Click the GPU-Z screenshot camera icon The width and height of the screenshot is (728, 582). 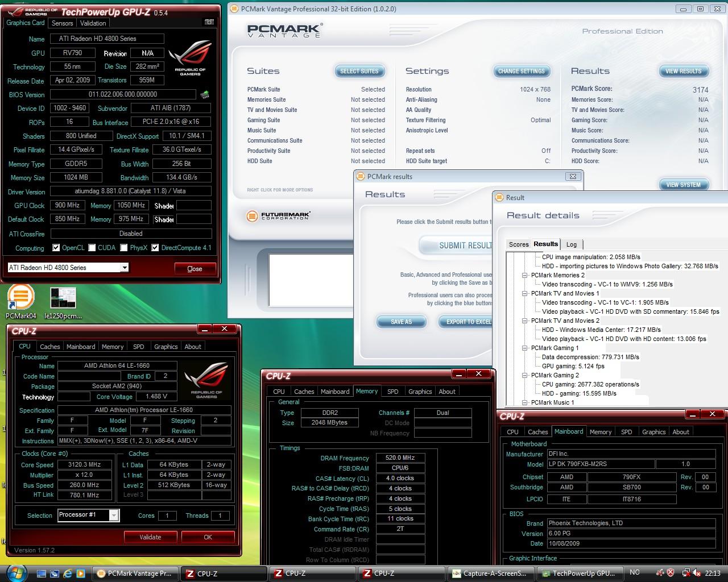[209, 22]
